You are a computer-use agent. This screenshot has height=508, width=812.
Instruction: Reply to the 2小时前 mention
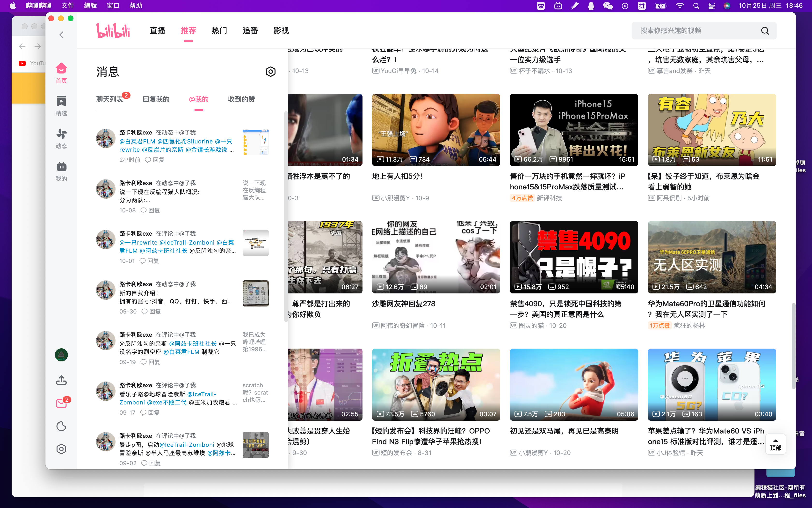coord(155,160)
